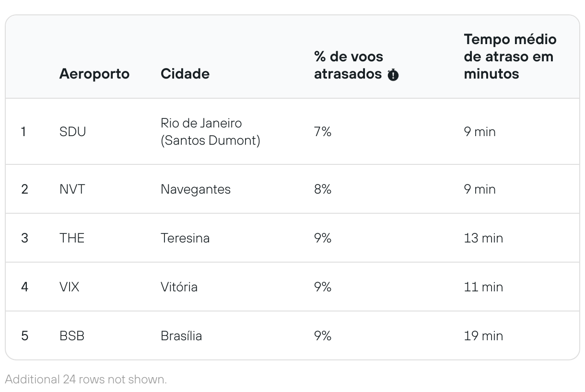Click the Vitória city cell

(179, 287)
